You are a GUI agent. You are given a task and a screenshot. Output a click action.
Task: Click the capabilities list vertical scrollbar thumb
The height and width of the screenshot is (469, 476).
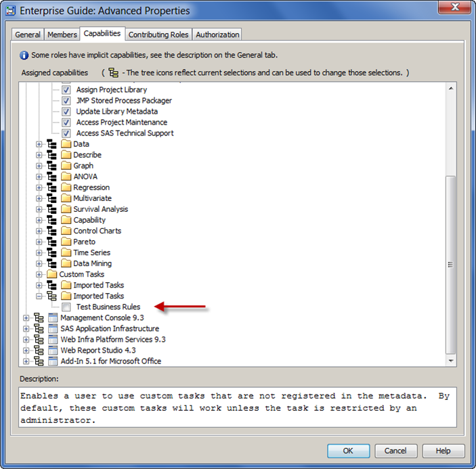tap(450, 264)
